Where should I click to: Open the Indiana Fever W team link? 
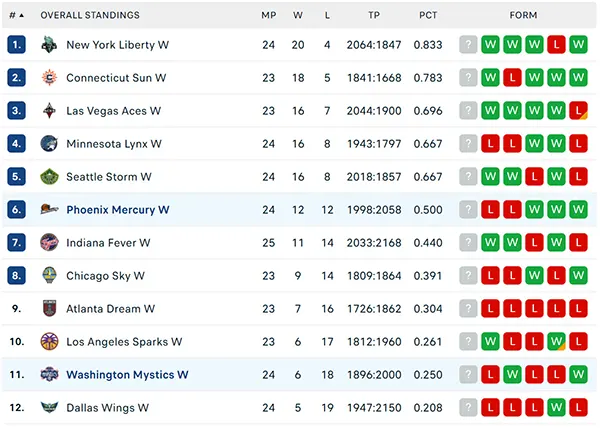108,243
